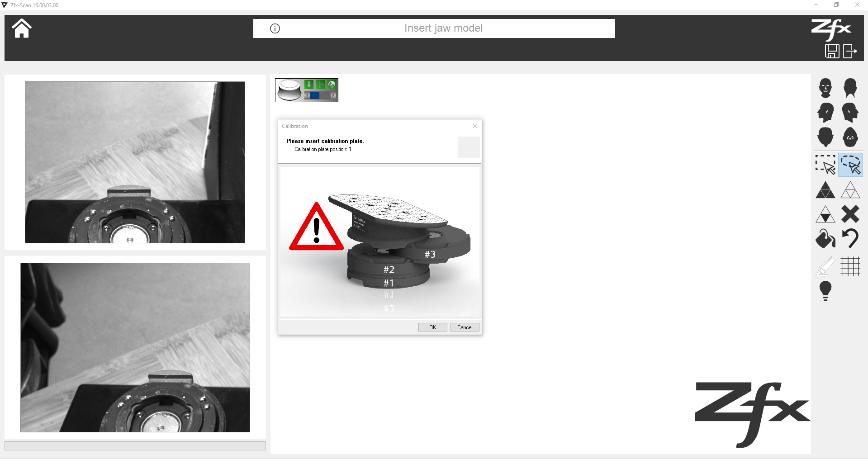Click the exit arrow icon

point(850,51)
